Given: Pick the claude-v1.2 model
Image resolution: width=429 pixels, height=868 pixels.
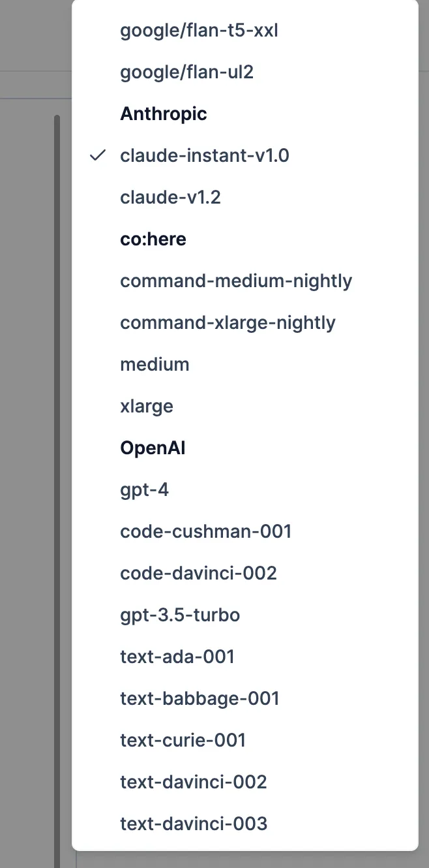Looking at the screenshot, I should [x=170, y=197].
